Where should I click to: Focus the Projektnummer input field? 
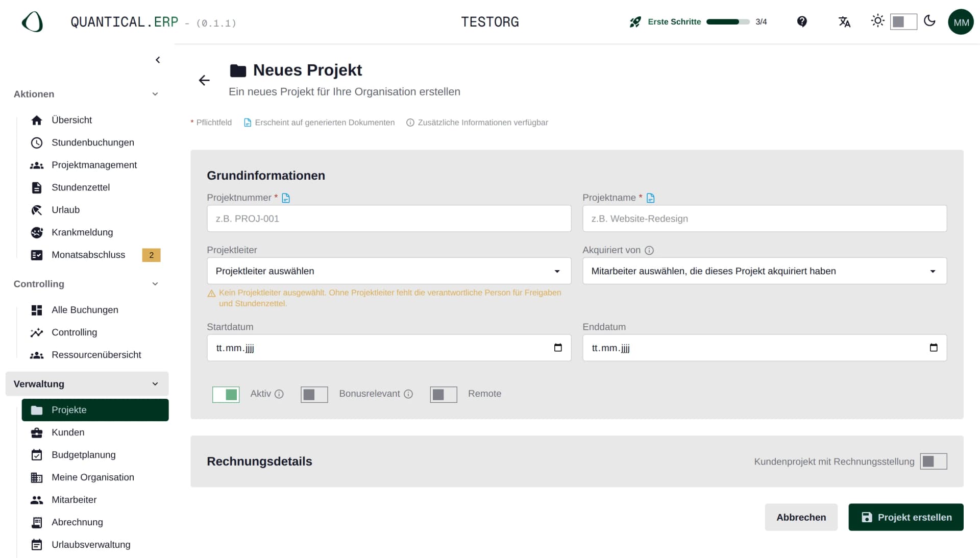click(x=389, y=219)
